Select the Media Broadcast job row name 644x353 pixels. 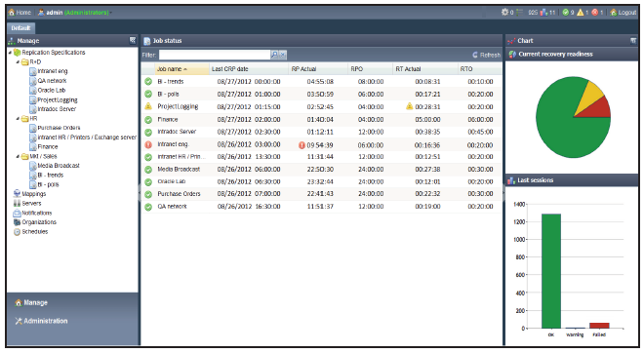click(179, 169)
